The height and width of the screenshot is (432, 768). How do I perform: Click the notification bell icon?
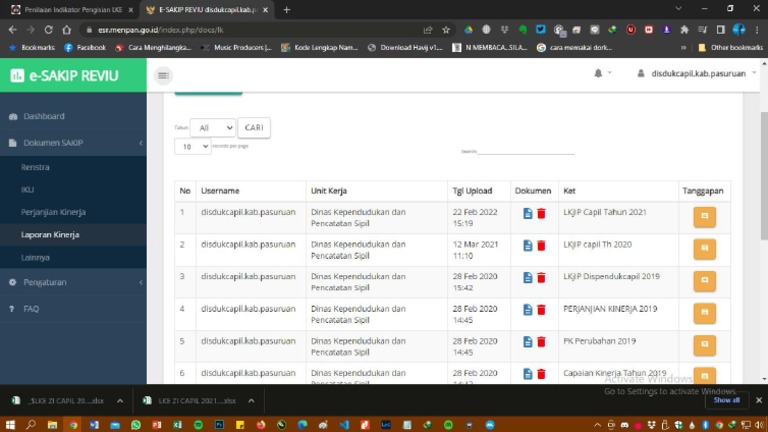coord(599,73)
